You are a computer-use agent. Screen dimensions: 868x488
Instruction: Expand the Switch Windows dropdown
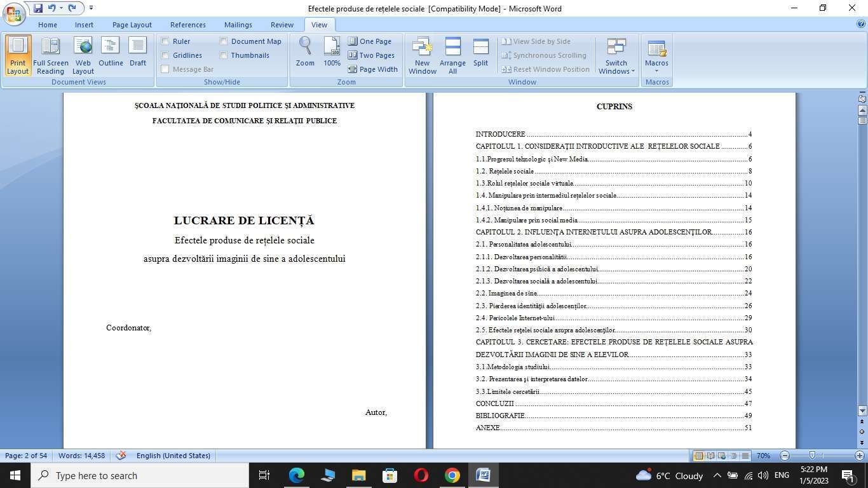(616, 57)
